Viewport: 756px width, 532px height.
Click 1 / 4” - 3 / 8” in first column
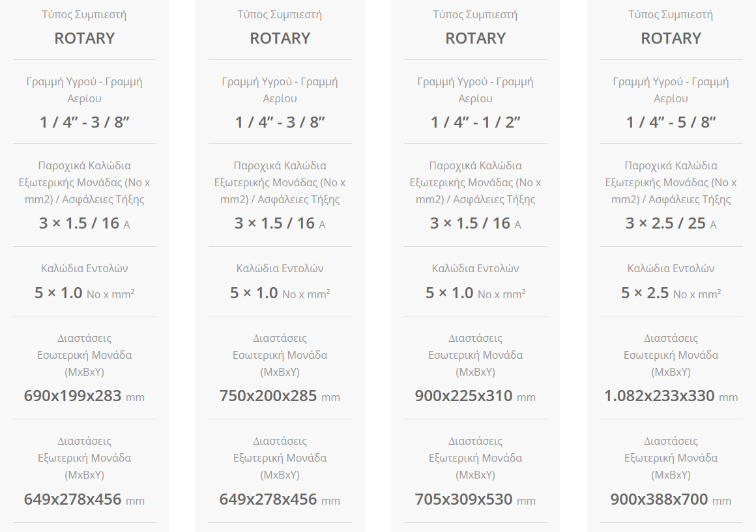(x=84, y=122)
